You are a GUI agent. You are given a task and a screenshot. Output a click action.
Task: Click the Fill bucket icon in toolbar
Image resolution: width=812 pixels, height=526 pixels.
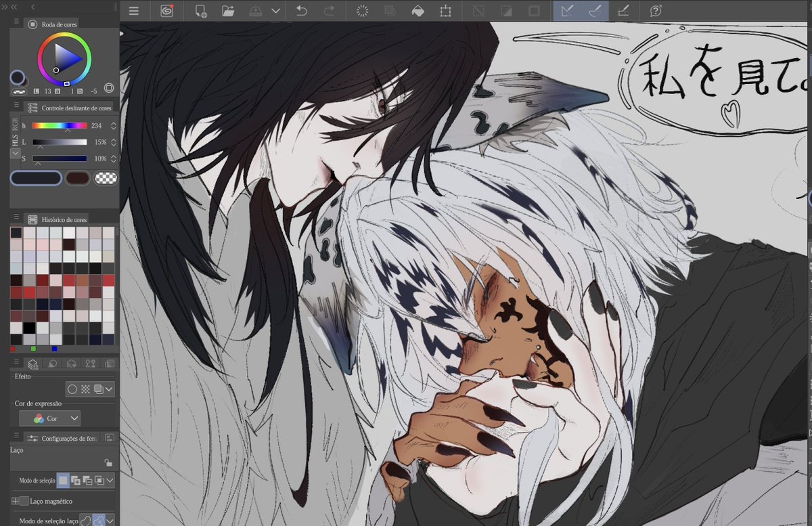(418, 11)
